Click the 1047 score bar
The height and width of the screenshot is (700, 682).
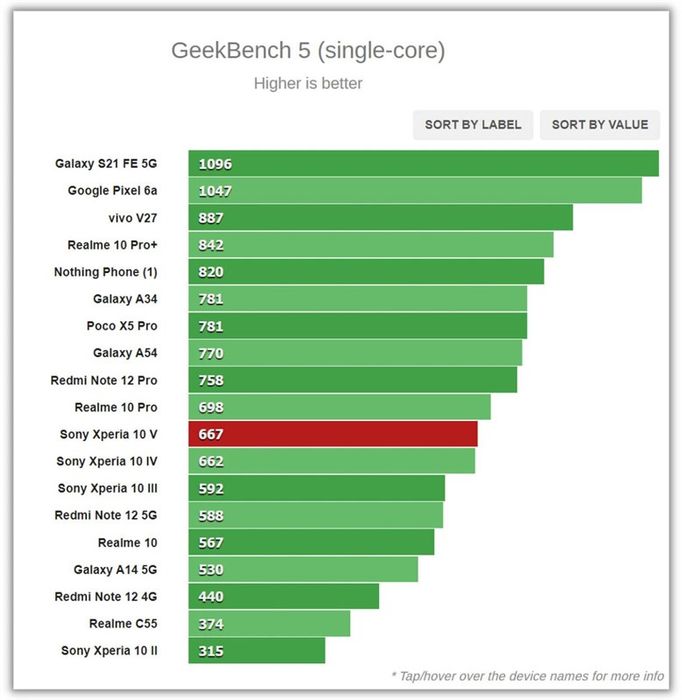pos(415,191)
